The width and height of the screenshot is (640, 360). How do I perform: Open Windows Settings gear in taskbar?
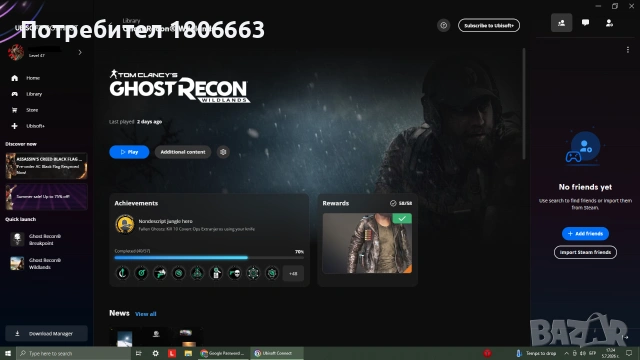pyautogui.click(x=155, y=353)
